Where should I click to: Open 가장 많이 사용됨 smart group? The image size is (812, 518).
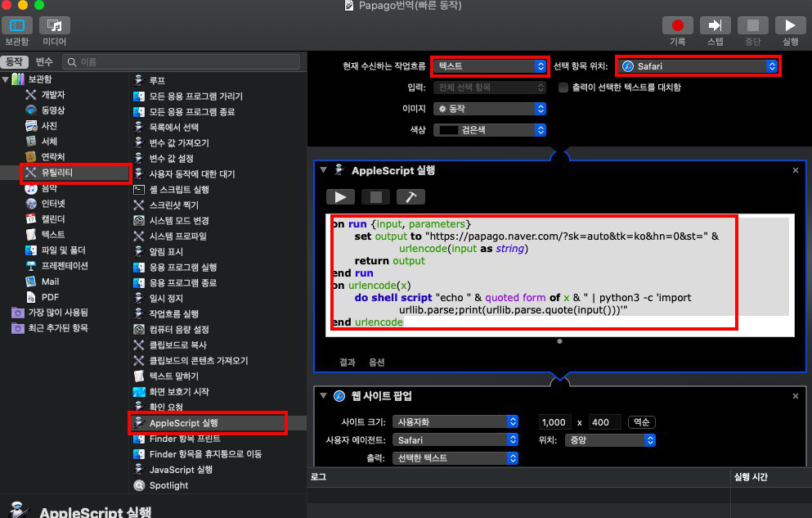pos(58,313)
